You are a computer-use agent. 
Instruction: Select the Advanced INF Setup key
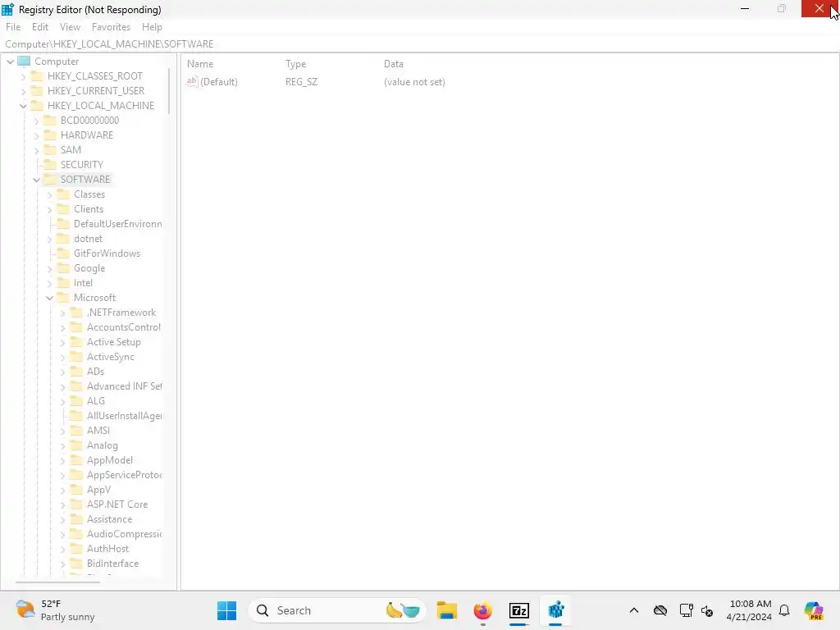125,386
